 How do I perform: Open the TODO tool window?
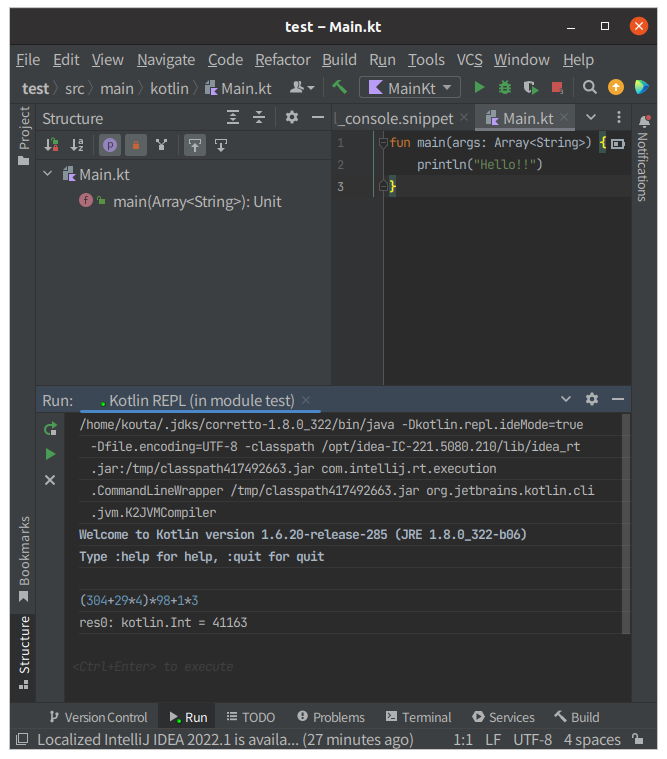click(251, 717)
